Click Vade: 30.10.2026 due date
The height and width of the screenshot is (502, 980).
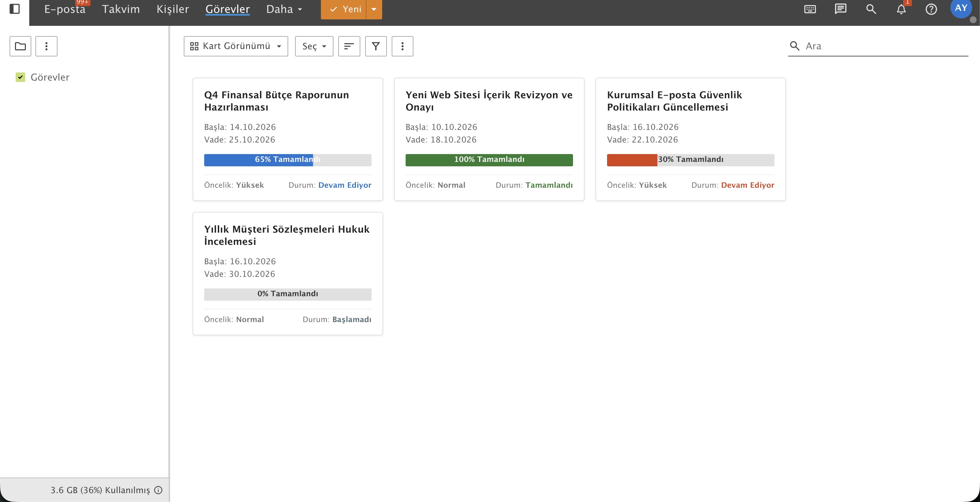[x=240, y=274]
